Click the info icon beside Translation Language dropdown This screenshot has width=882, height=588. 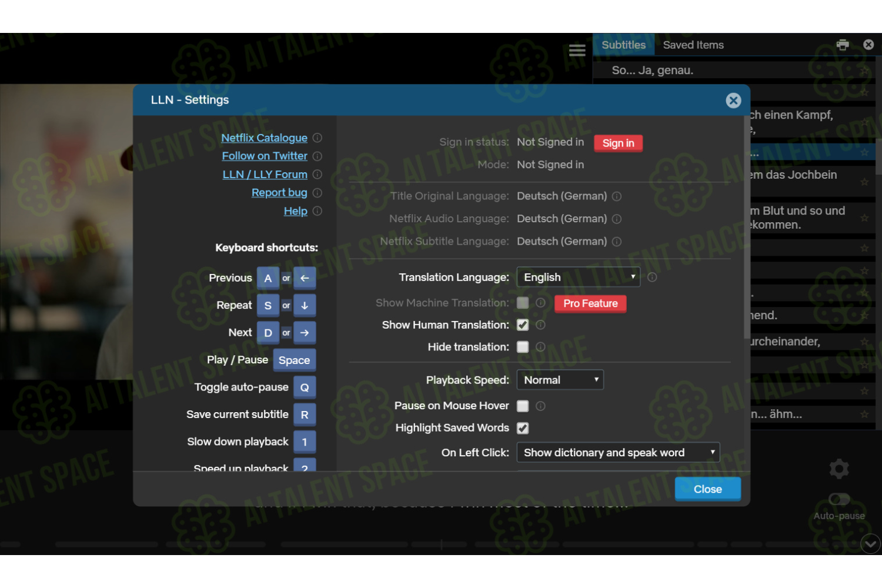click(x=652, y=277)
